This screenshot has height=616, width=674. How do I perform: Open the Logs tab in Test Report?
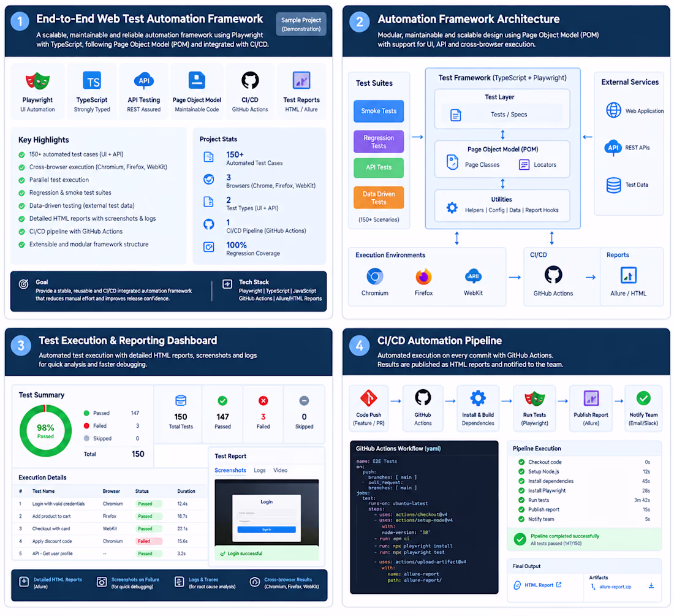[260, 470]
